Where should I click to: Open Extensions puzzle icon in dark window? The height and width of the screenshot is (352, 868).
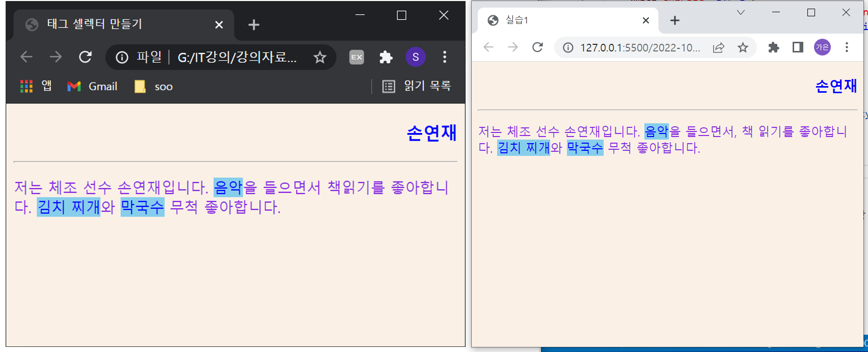coord(386,57)
